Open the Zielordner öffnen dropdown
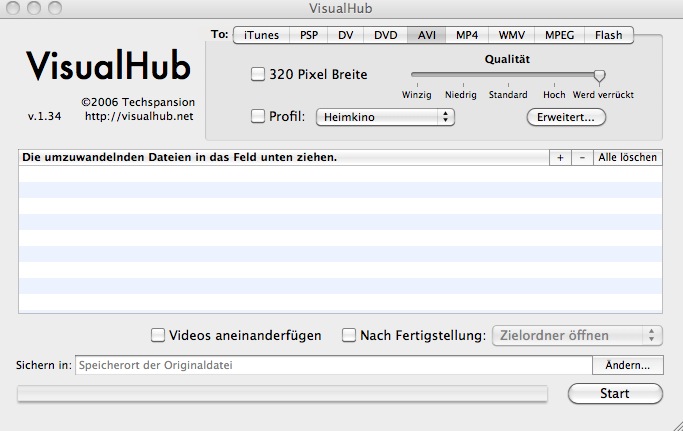 577,336
